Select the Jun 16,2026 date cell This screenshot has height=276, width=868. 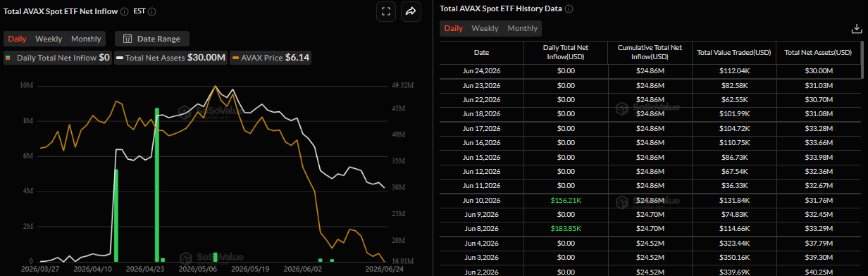(x=481, y=142)
